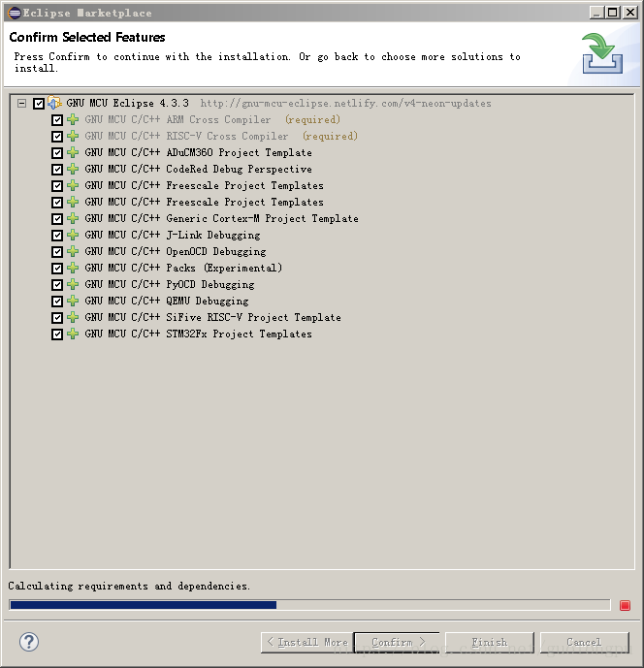Click plus icon beside ARM Cross Compiler
The width and height of the screenshot is (644, 668).
[73, 119]
